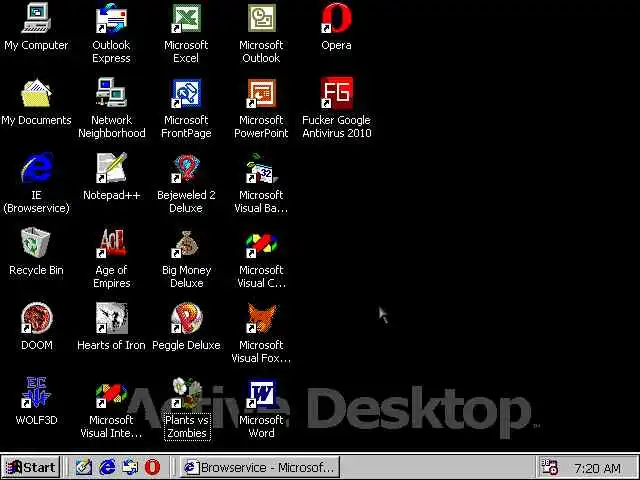This screenshot has width=640, height=480.
Task: Select the Microsoft Visual C... shortcut
Action: click(x=261, y=244)
